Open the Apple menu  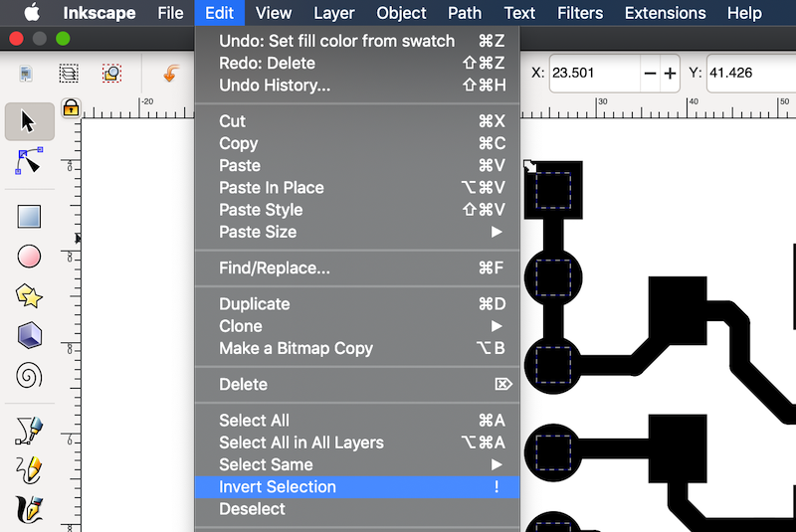(32, 13)
